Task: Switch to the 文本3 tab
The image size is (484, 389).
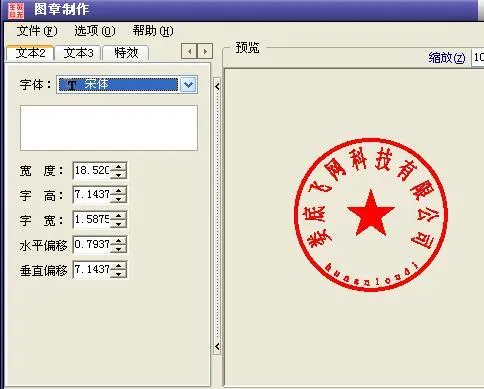Action: tap(78, 53)
